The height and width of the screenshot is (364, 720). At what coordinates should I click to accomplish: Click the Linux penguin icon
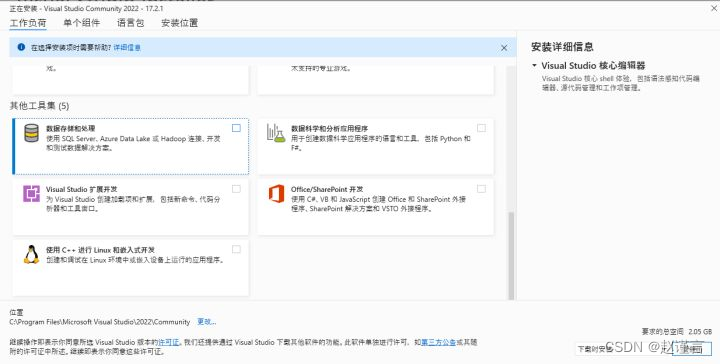[x=31, y=254]
